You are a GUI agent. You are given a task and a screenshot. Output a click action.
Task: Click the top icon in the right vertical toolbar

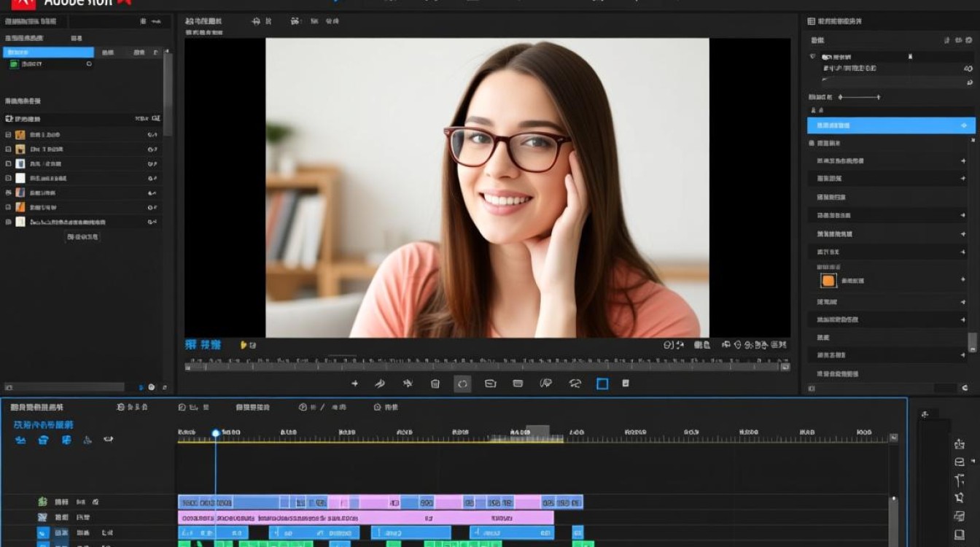click(960, 443)
